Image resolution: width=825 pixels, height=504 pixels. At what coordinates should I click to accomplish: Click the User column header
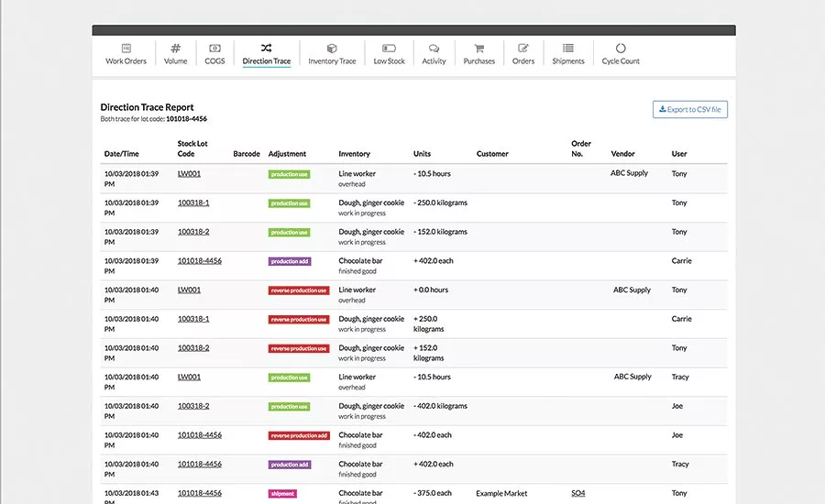coord(678,154)
